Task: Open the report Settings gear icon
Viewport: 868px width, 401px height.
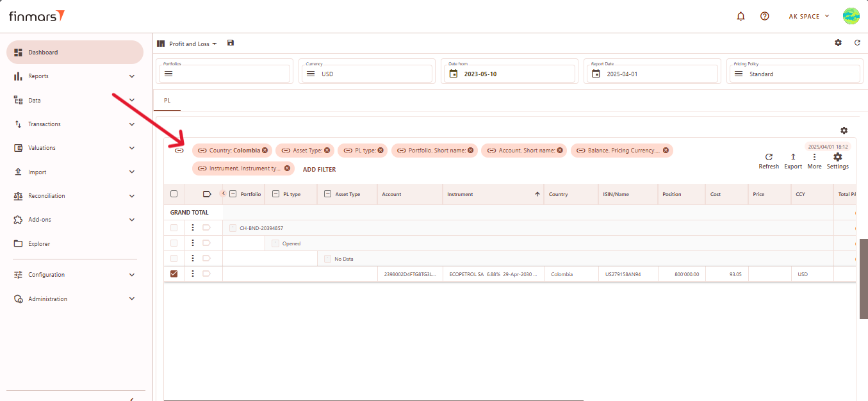Action: pyautogui.click(x=837, y=158)
